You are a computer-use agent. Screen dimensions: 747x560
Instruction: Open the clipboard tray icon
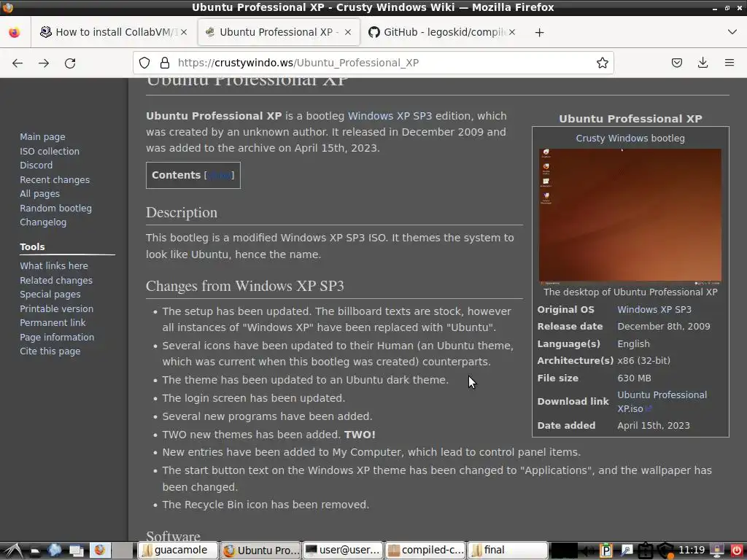645,551
